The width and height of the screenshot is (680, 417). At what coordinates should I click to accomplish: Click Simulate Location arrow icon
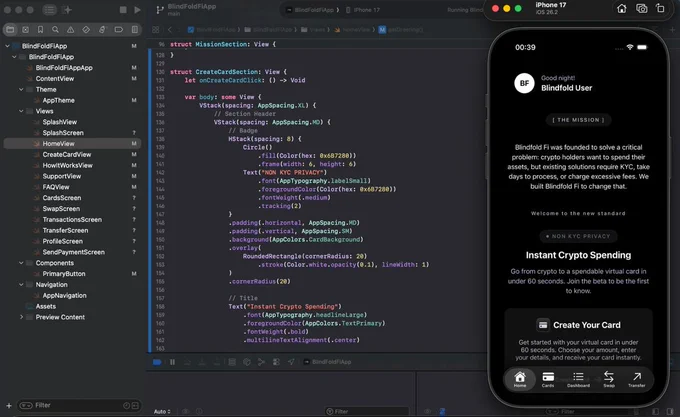[291, 362]
